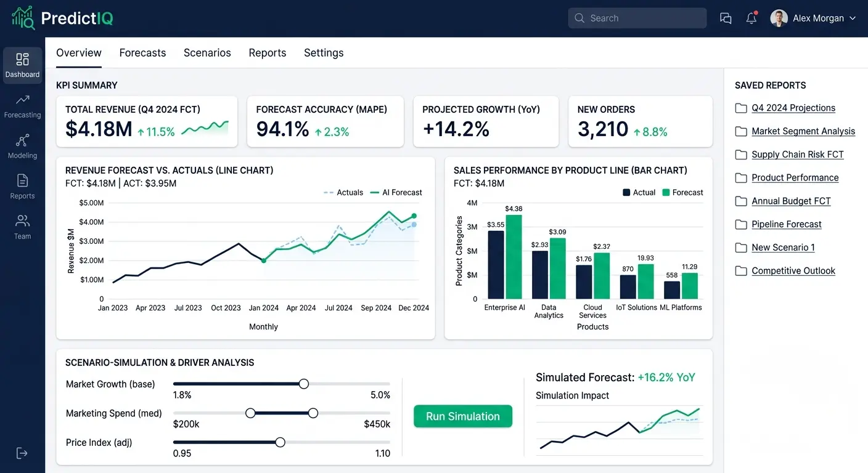Click the folder icon beside Annual Budget FCT

[x=741, y=201]
